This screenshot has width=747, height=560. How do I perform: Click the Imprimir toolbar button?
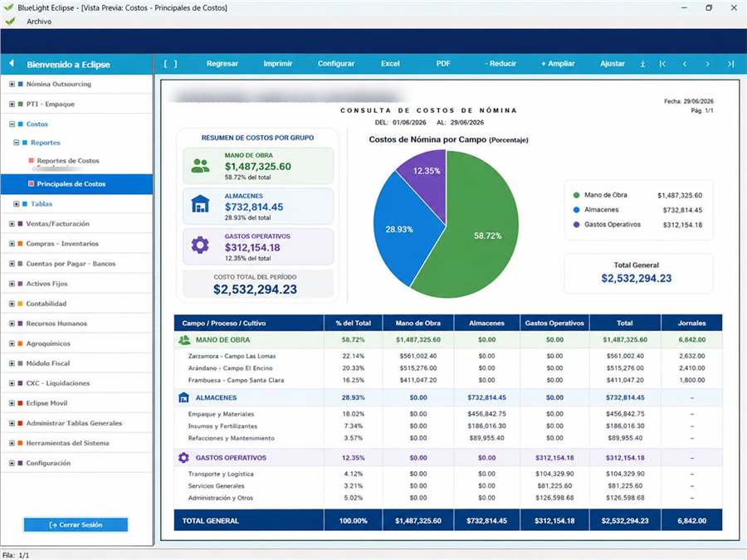(x=278, y=63)
